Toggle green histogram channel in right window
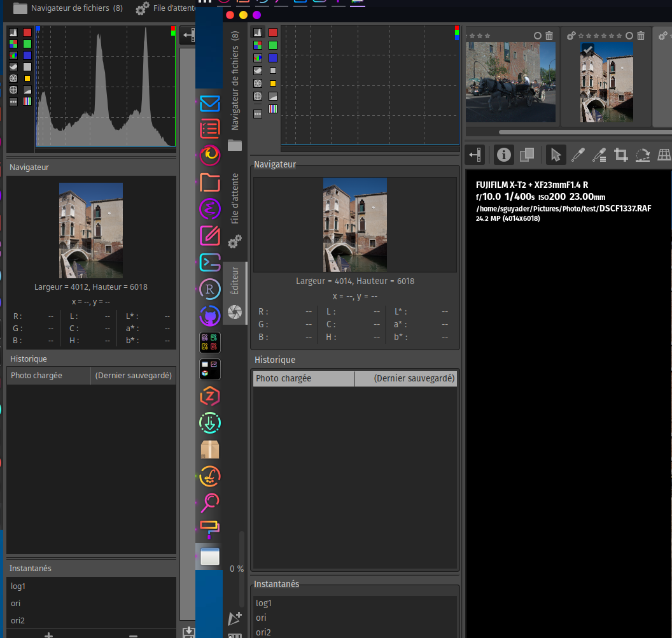 point(273,45)
